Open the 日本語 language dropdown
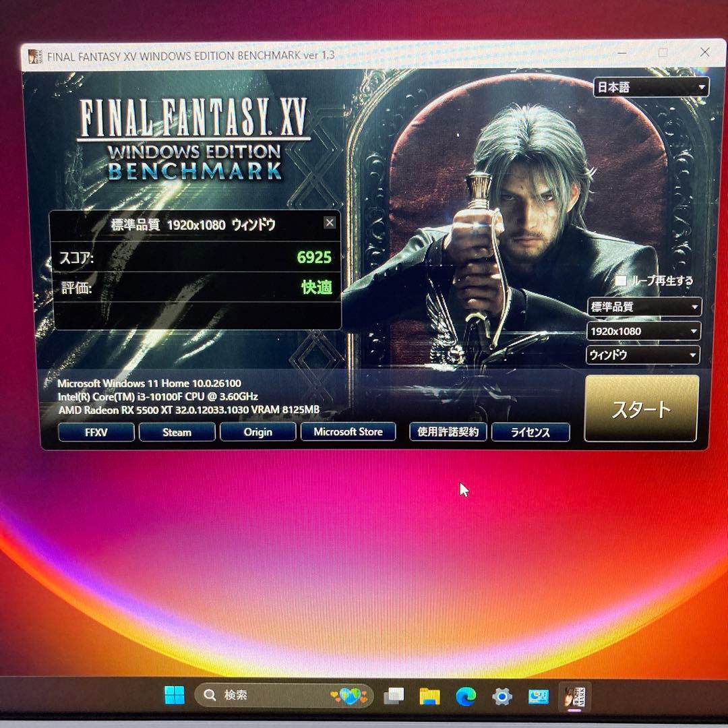728x728 pixels. point(650,86)
